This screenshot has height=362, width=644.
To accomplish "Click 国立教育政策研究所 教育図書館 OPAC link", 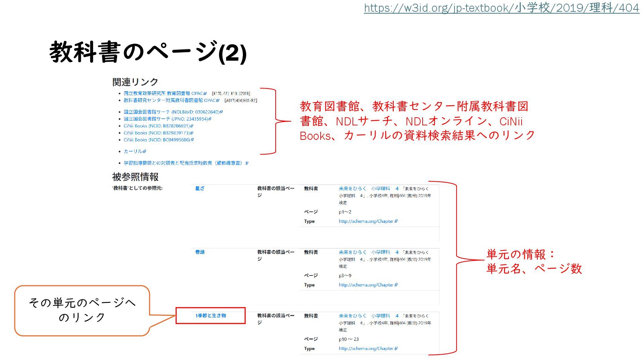I will 164,94.
